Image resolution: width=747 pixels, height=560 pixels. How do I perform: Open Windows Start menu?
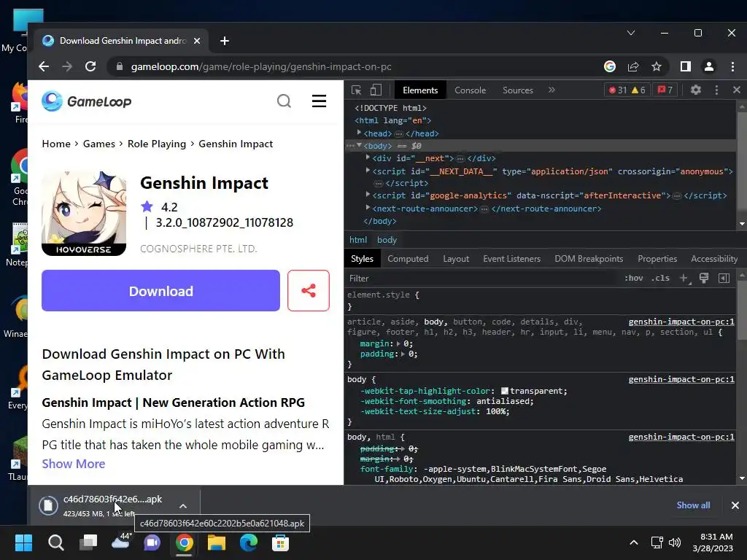click(23, 542)
